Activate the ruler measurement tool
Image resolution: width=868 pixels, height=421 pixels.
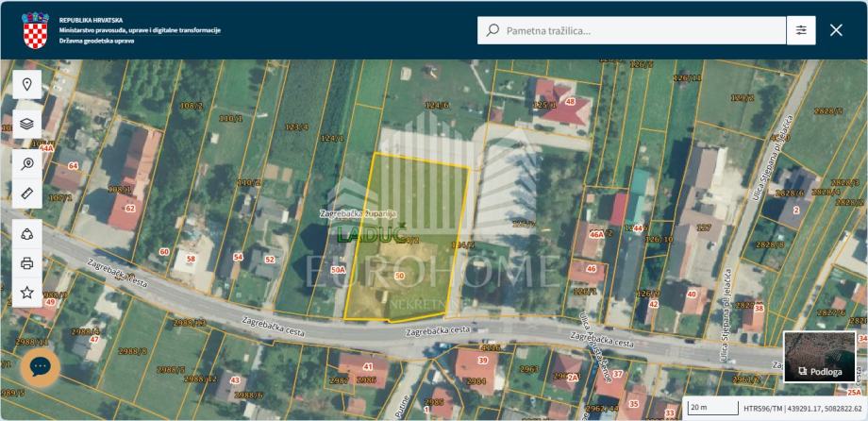[26, 194]
